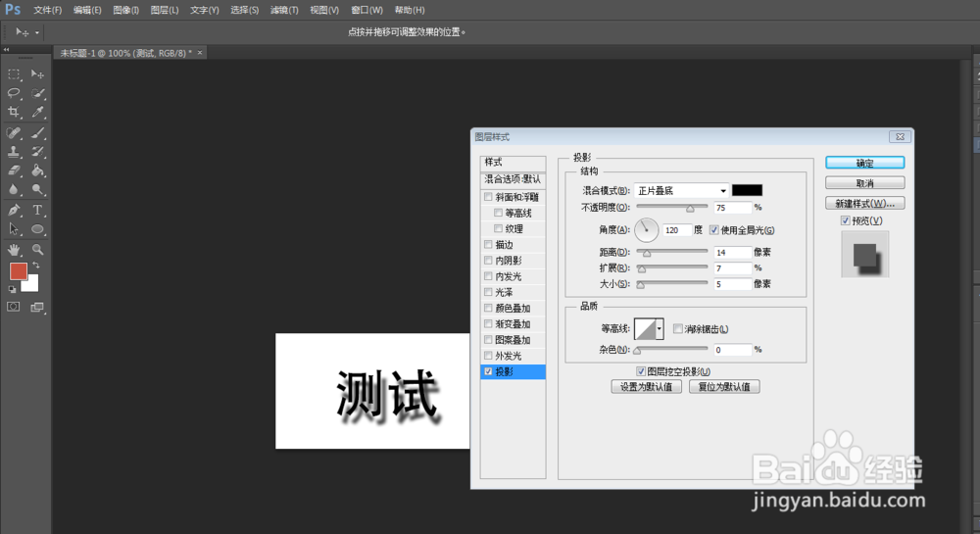Image resolution: width=980 pixels, height=534 pixels.
Task: Open the Window (窗口) menu
Action: point(367,10)
